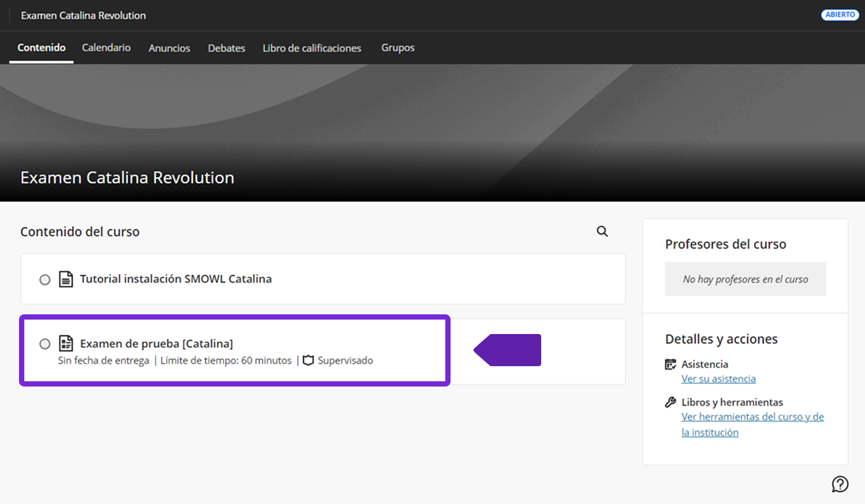Click the Tutorial instalación document icon
Viewport: 865px width, 504px height.
66,279
